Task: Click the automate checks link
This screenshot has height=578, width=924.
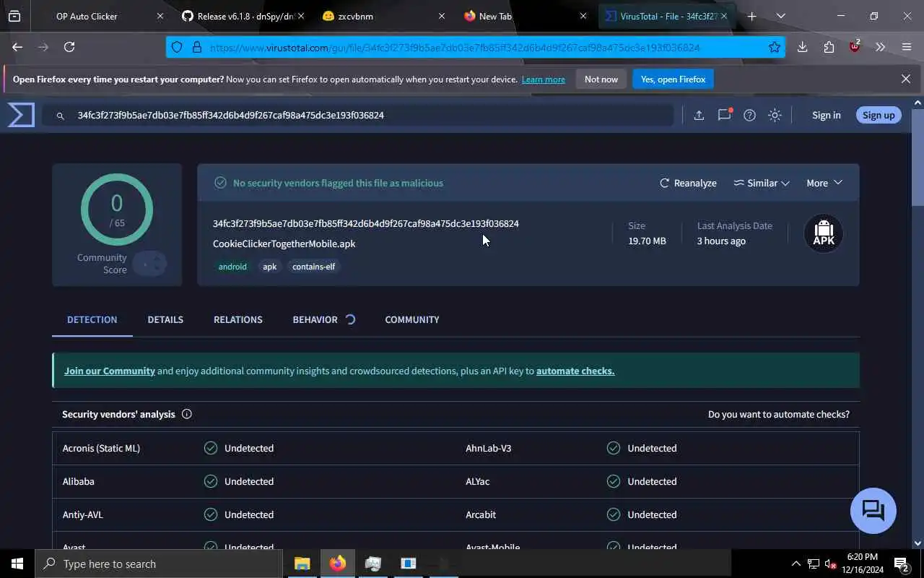Action: [x=575, y=371]
